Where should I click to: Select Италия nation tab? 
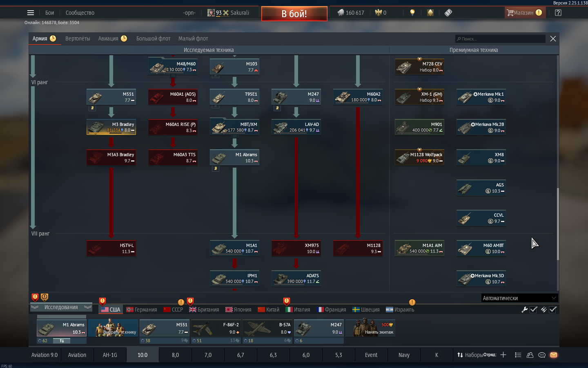click(298, 310)
